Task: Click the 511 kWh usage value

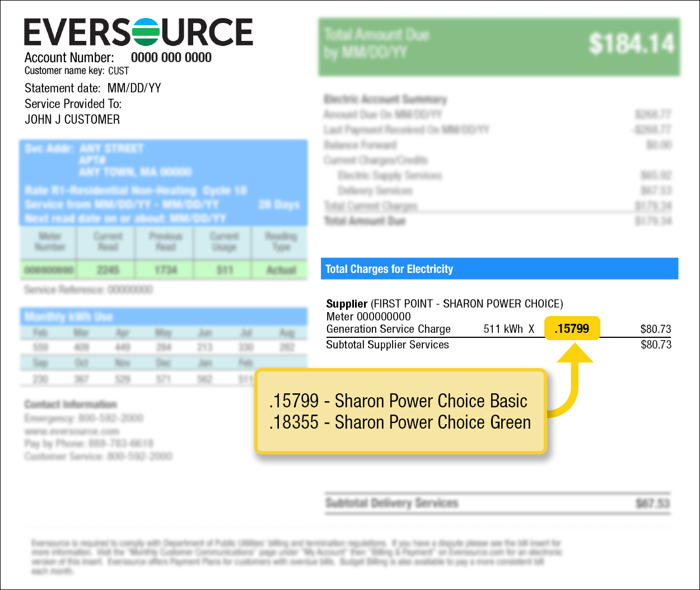Action: [503, 329]
